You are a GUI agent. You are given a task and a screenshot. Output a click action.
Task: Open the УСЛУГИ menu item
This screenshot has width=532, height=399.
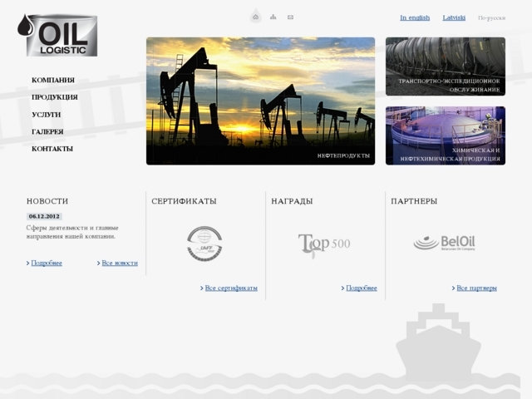tap(47, 115)
